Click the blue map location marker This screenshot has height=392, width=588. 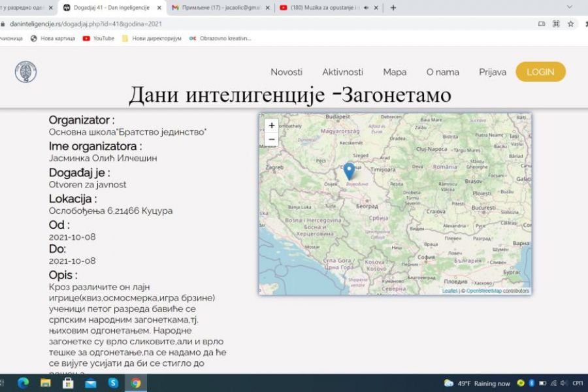(349, 171)
